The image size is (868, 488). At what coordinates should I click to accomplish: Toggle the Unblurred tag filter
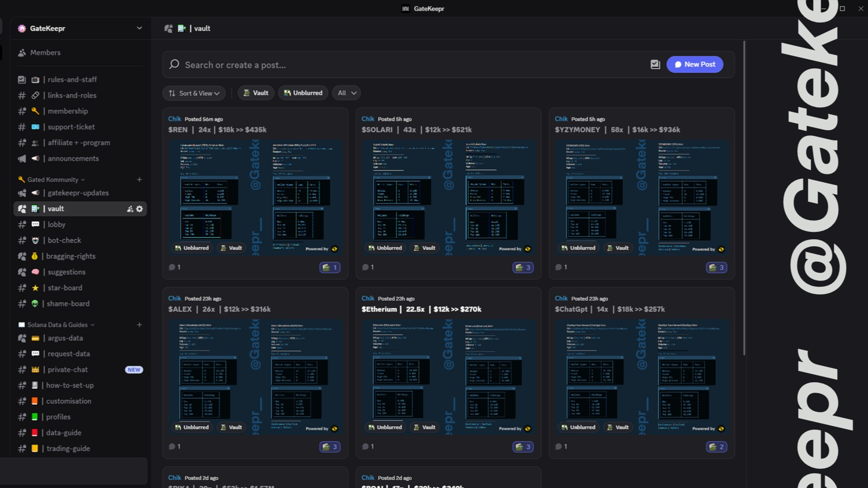point(303,93)
